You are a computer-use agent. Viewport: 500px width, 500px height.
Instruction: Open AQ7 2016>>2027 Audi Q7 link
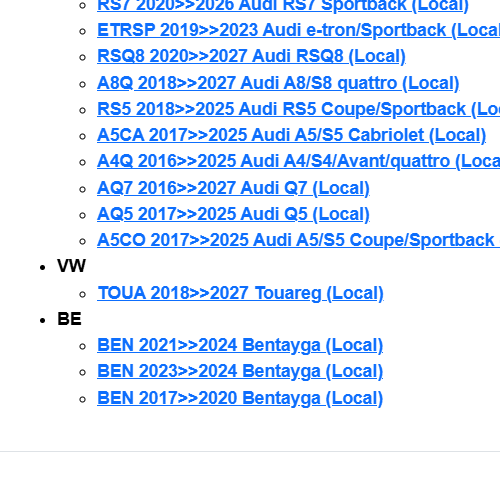233,188
